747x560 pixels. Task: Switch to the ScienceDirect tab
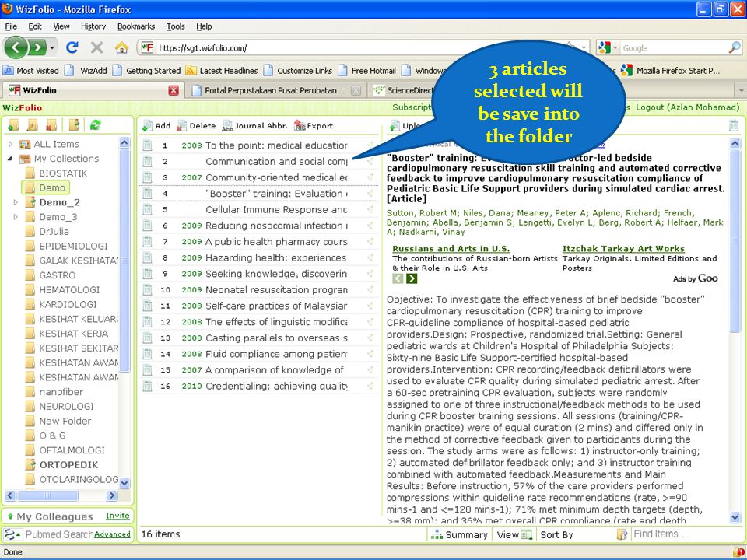[x=403, y=90]
